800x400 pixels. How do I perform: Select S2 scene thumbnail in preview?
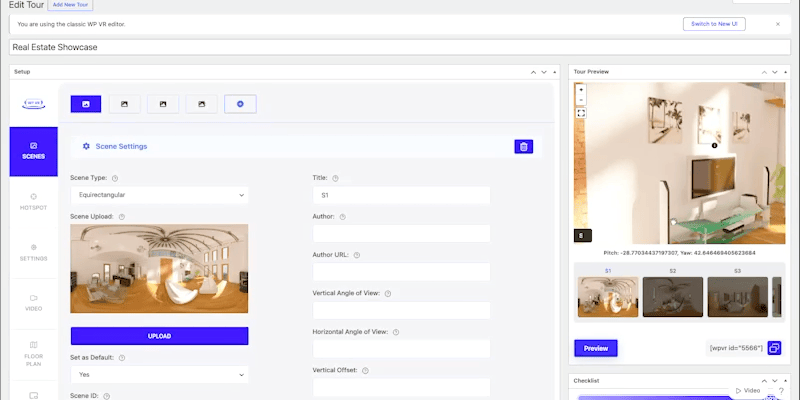pyautogui.click(x=673, y=297)
